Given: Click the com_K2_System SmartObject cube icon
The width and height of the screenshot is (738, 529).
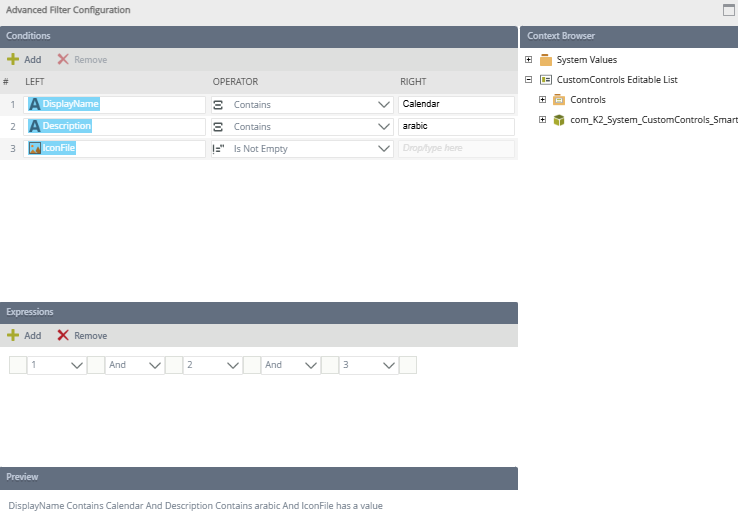Looking at the screenshot, I should click(x=559, y=120).
